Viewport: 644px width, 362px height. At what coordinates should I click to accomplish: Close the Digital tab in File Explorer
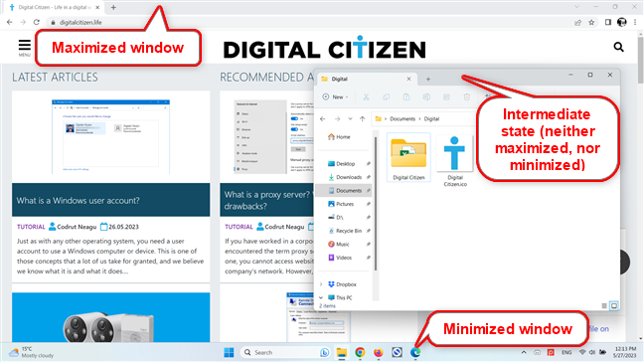coord(408,79)
